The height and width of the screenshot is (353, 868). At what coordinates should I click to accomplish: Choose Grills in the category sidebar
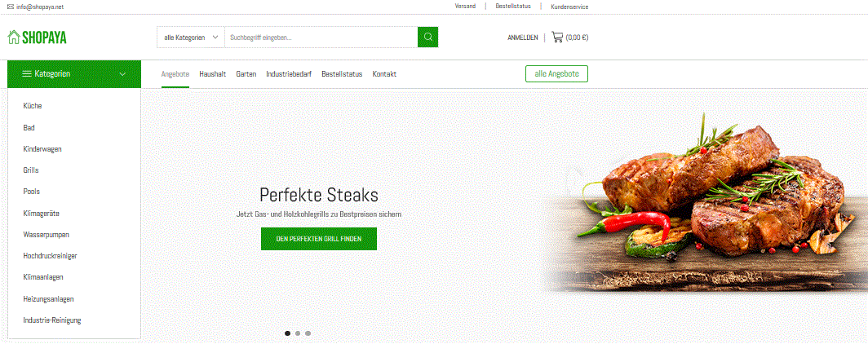31,170
